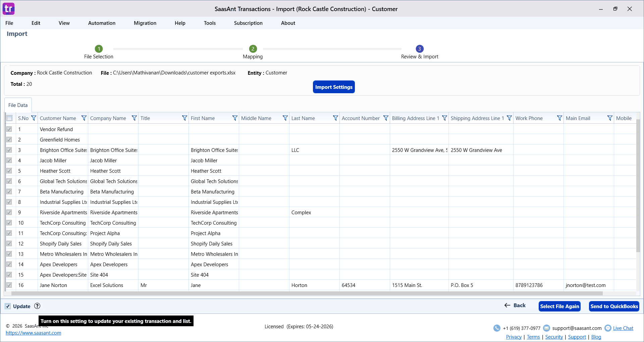Viewport: 644px width, 342px height.
Task: Click the SaasAnt tr app logo
Action: 8,9
